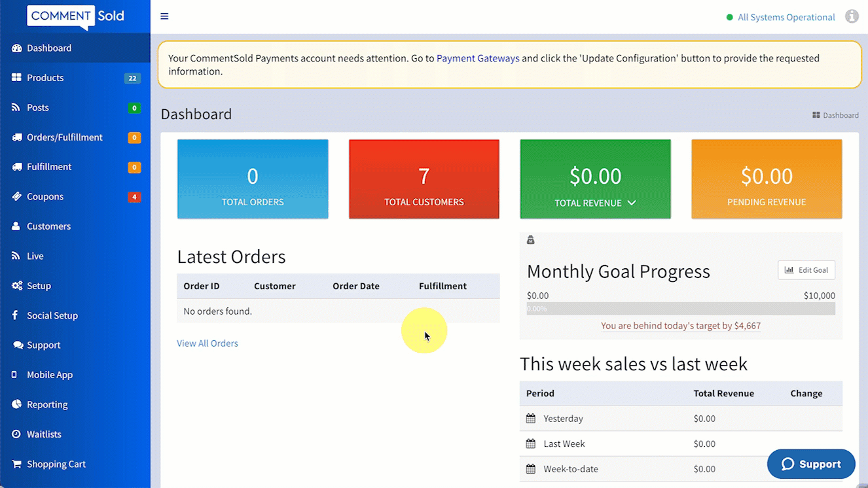Open Coupons in the sidebar
Screen dimensions: 868x488
pyautogui.click(x=45, y=197)
